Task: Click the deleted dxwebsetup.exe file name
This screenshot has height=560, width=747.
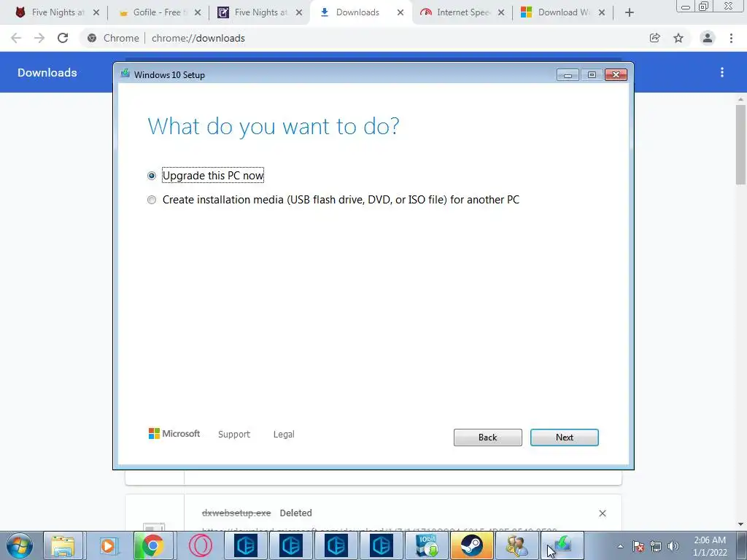Action: click(236, 513)
